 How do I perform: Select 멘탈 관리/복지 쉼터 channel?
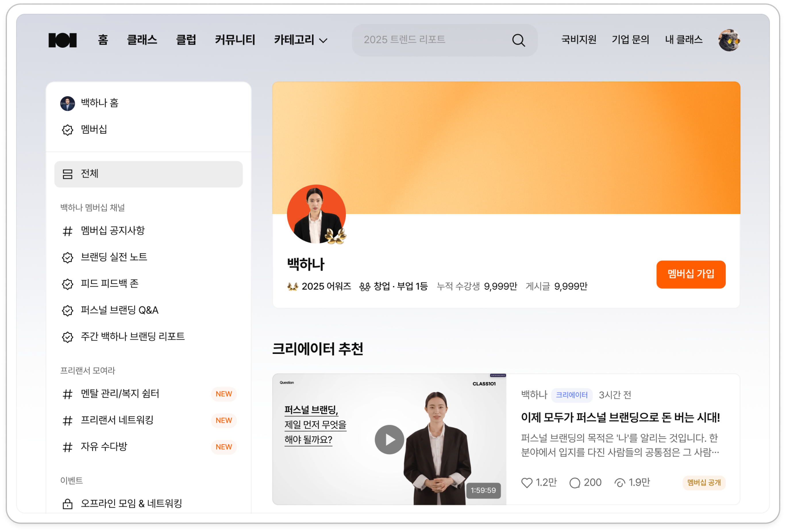(x=120, y=394)
